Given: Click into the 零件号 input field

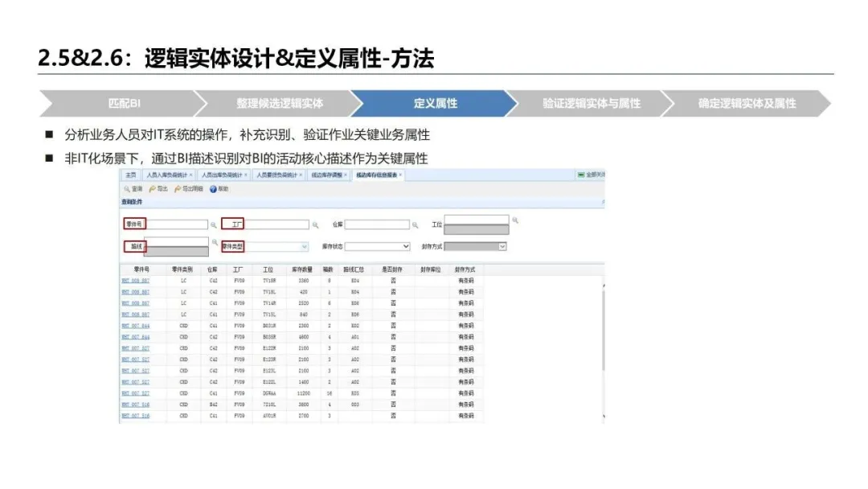Looking at the screenshot, I should click(177, 225).
